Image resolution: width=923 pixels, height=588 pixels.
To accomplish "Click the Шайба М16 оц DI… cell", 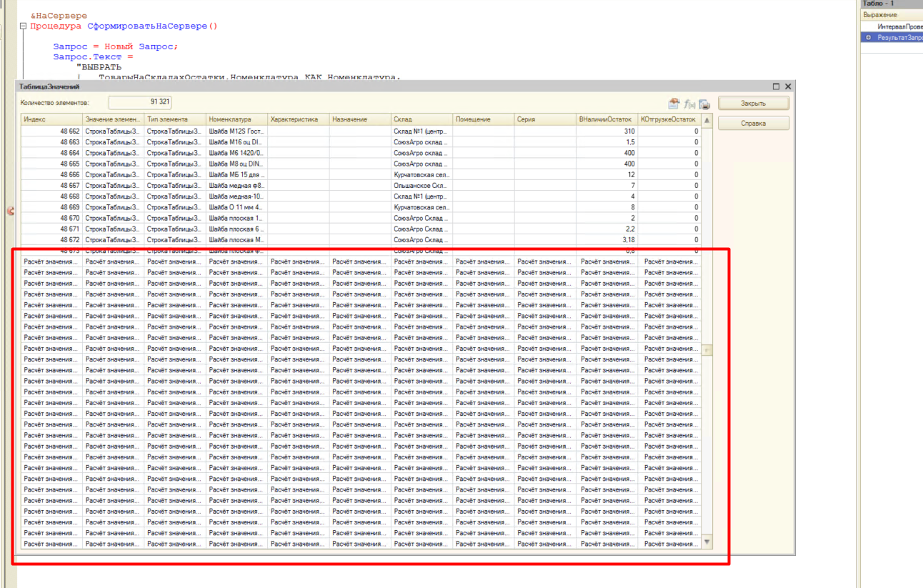I will [x=237, y=142].
